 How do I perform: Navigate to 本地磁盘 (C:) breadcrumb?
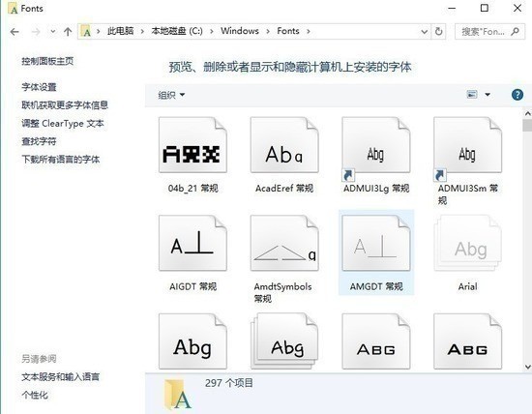coord(177,31)
